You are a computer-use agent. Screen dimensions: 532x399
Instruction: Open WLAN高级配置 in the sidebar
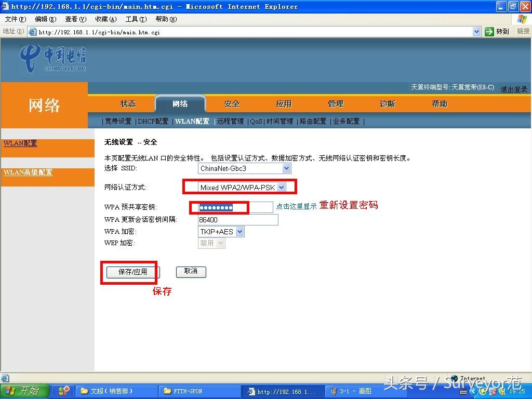[x=28, y=173]
